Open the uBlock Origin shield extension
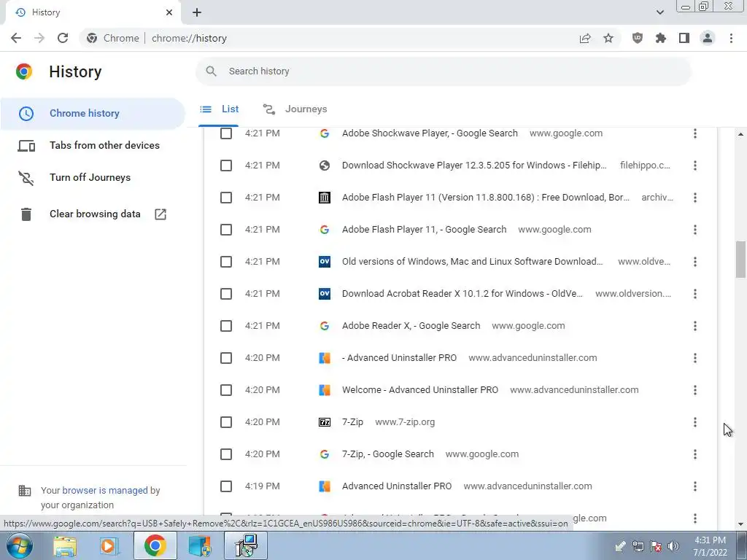The height and width of the screenshot is (560, 747). [x=637, y=38]
